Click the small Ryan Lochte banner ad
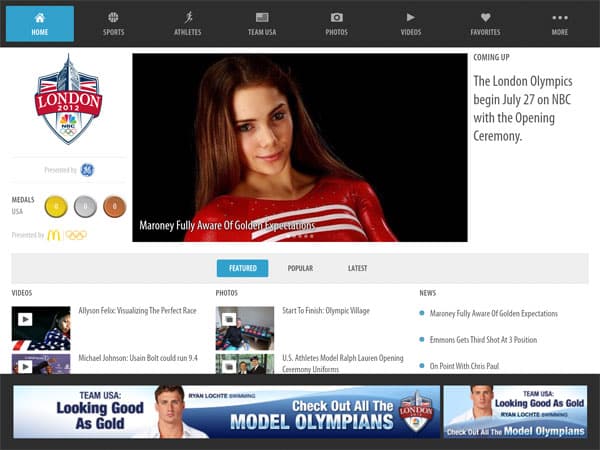 click(515, 412)
